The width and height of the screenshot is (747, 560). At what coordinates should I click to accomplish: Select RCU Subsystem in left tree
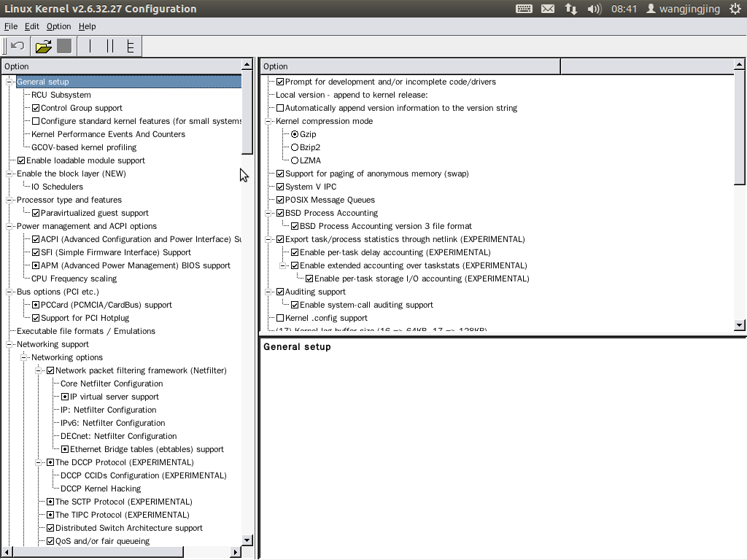[x=61, y=95]
